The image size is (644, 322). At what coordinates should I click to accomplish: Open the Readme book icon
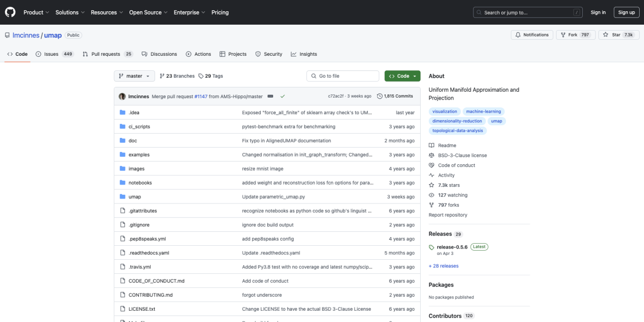click(x=431, y=145)
